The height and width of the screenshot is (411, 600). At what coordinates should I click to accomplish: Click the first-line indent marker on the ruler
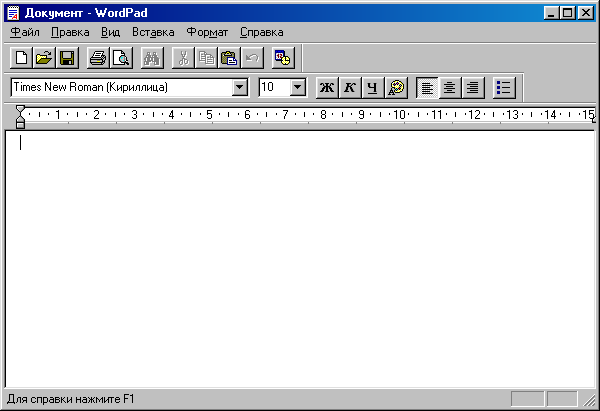20,109
